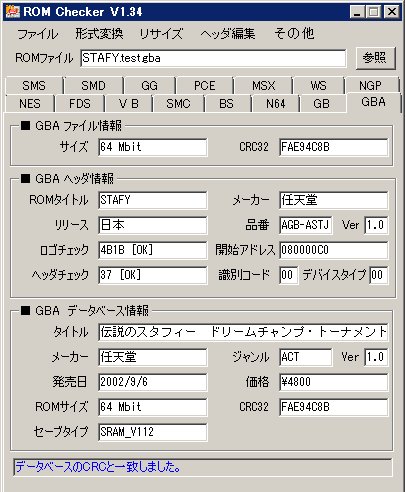Viewport: 405px width, 492px height.
Task: Click the 価格 field ¥4800
Action: [x=334, y=382]
